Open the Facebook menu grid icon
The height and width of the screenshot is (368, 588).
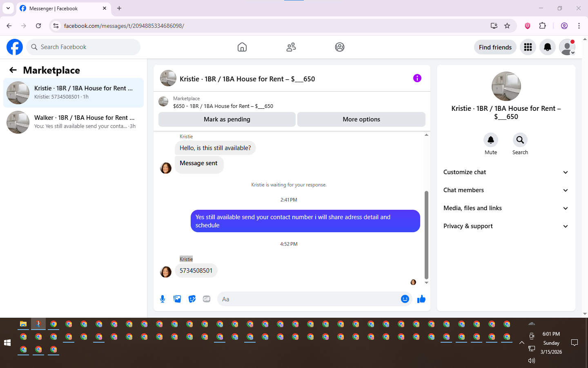pyautogui.click(x=528, y=47)
